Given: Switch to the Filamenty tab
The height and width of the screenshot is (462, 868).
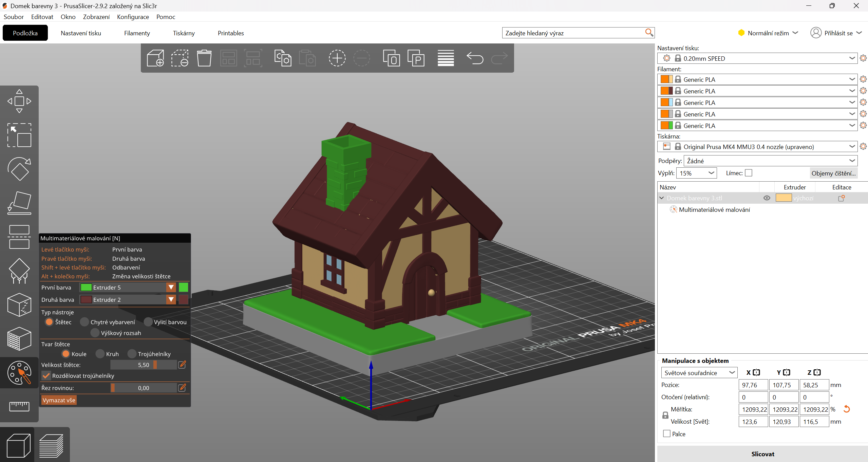Looking at the screenshot, I should pyautogui.click(x=137, y=33).
